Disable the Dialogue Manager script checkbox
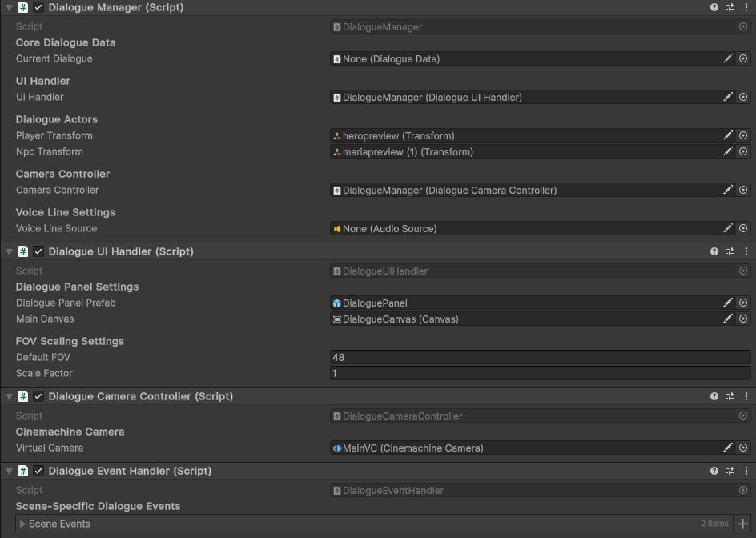 (38, 7)
